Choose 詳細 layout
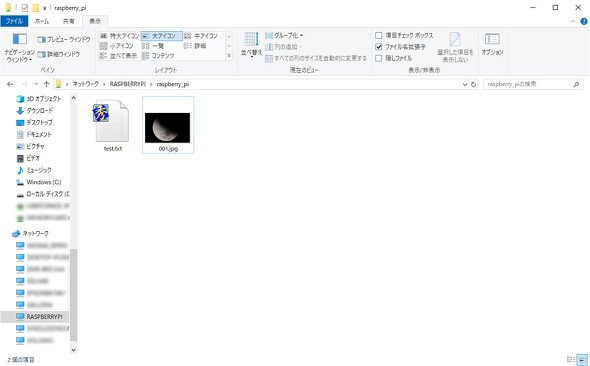This screenshot has height=366, width=590. click(195, 46)
